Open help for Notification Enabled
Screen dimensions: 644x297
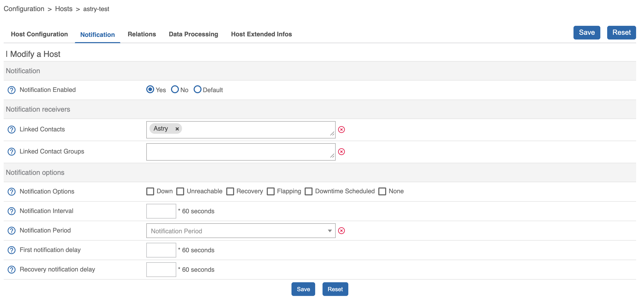click(x=12, y=90)
